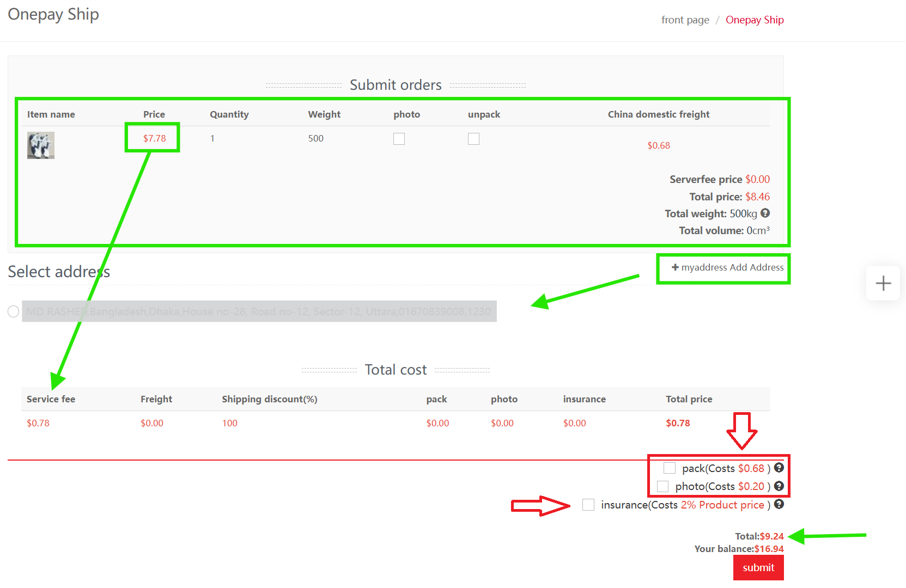Click the myaddress Add Address button
906x588 pixels.
coord(723,267)
